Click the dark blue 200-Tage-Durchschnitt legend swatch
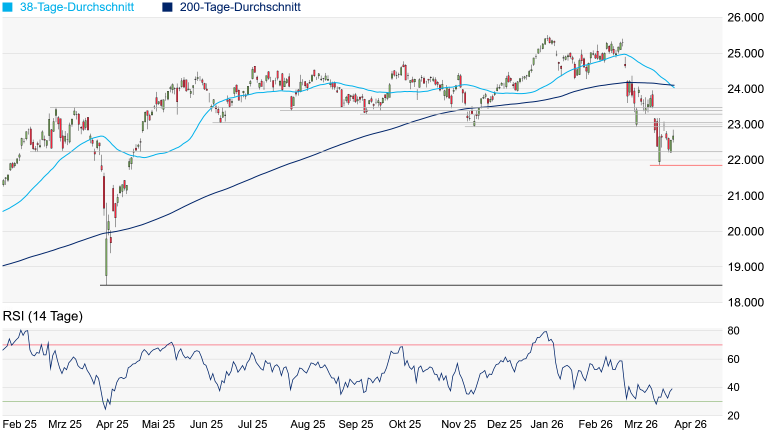The width and height of the screenshot is (765, 430). click(x=168, y=7)
